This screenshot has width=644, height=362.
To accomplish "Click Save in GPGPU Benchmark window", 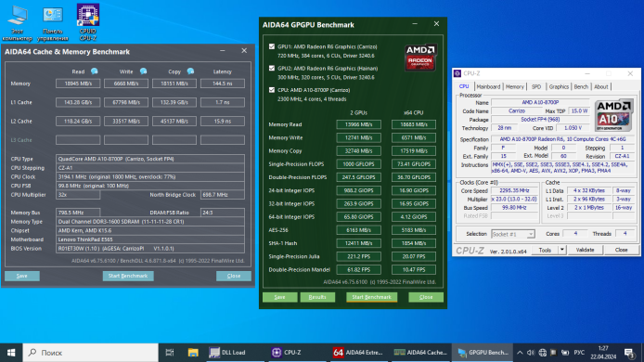I will pyautogui.click(x=279, y=297).
